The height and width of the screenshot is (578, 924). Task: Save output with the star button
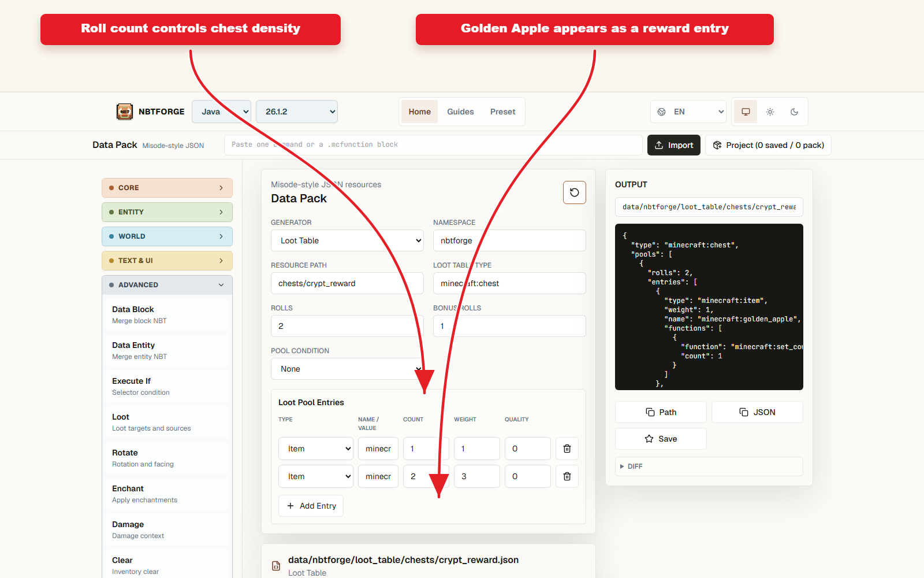tap(661, 439)
